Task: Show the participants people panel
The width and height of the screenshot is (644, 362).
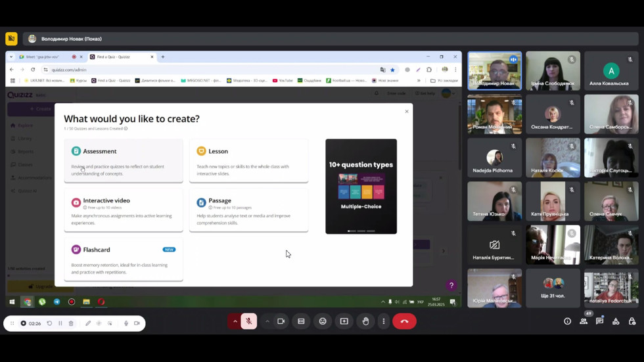Action: (584, 321)
